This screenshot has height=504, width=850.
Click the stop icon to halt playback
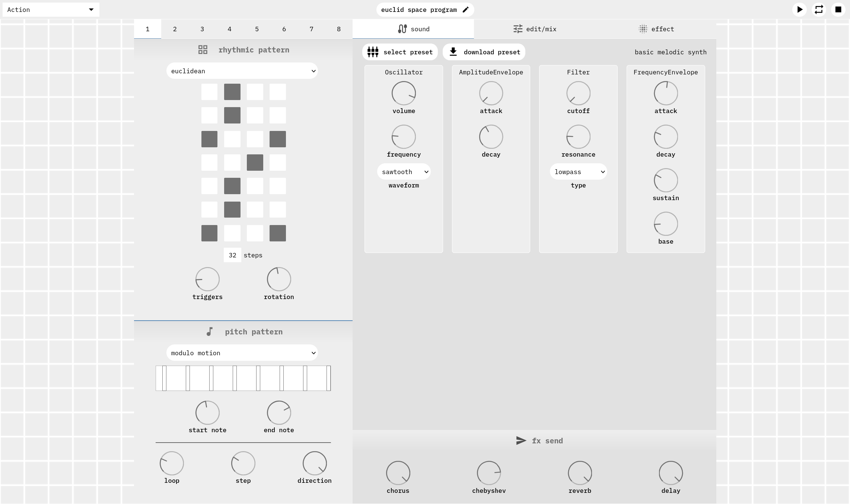pos(838,9)
